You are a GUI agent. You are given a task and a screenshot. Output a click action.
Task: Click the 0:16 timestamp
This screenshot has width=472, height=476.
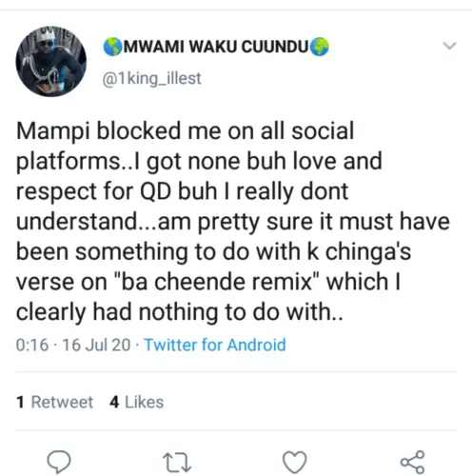pos(32,345)
